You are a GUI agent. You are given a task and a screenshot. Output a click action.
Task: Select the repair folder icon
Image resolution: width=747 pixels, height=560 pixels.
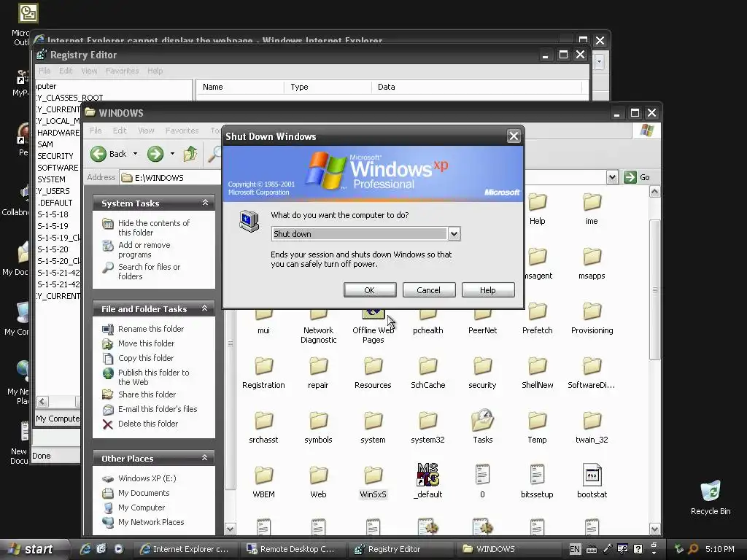pos(318,366)
